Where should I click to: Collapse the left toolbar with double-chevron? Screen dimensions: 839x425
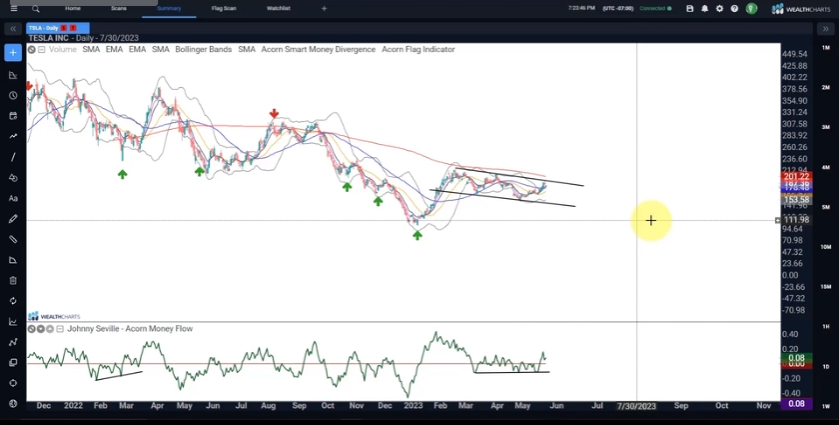click(13, 29)
